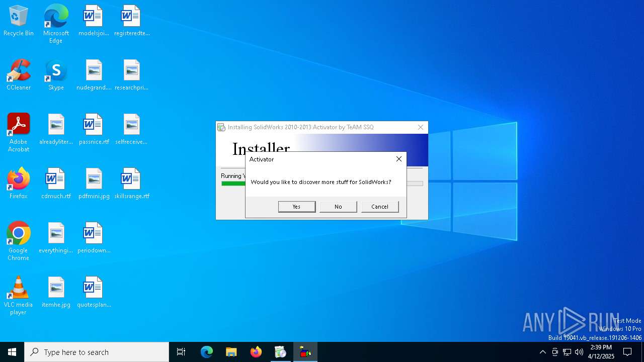Select the VLC media player shortcut
The width and height of the screenshot is (644, 362).
[19, 296]
